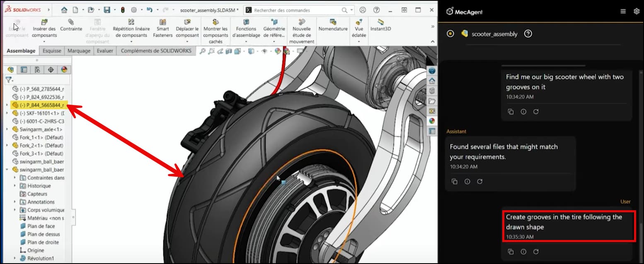This screenshot has height=264, width=644.
Task: Start a Nouvelle étude de mouvement
Action: [302, 31]
